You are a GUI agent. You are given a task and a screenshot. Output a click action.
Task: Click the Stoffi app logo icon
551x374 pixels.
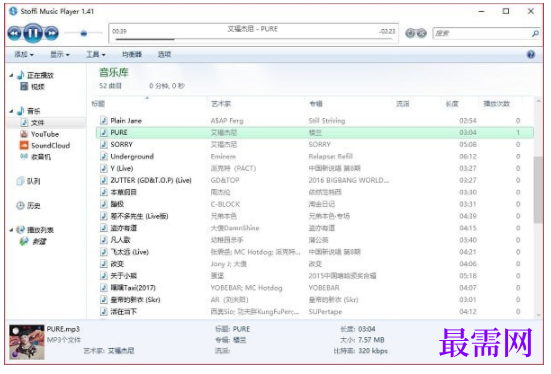click(13, 11)
